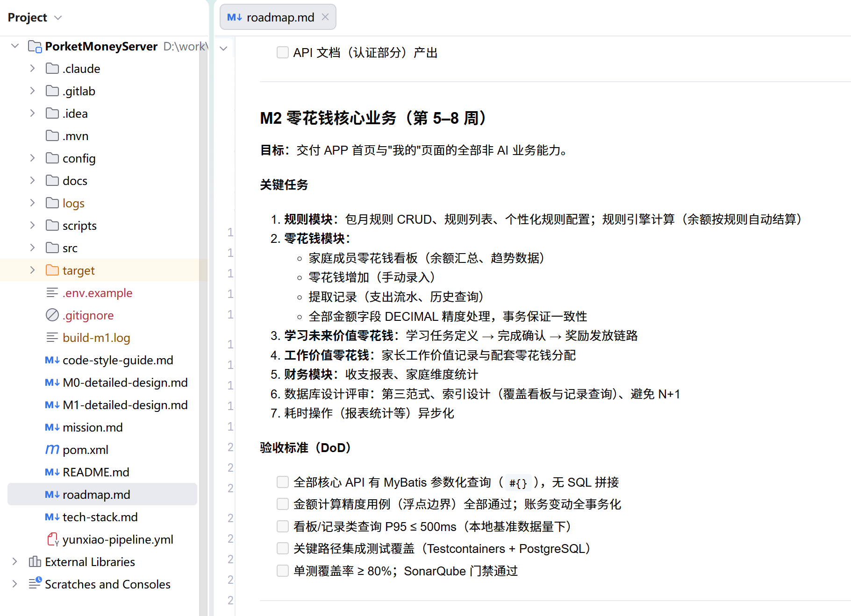This screenshot has width=851, height=616.
Task: Collapse the PorketMoneyServer project root
Action: coord(15,46)
